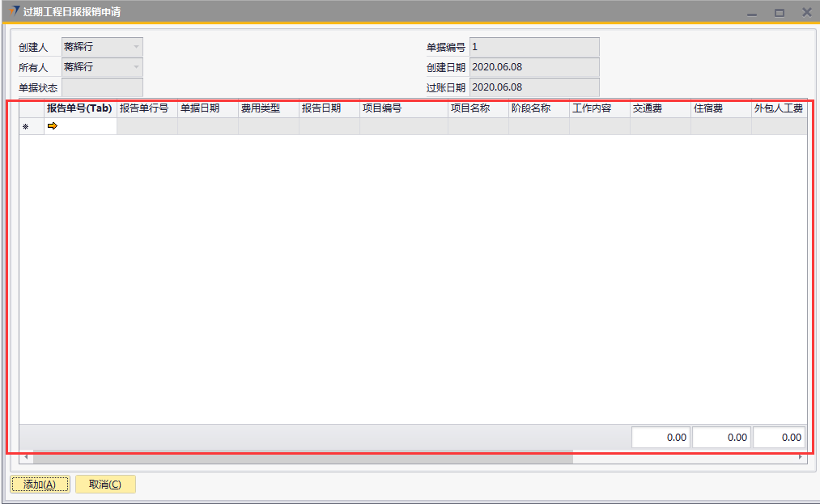Viewport: 820px width, 504px height.
Task: Open the 创建人 dropdown list
Action: (x=136, y=47)
